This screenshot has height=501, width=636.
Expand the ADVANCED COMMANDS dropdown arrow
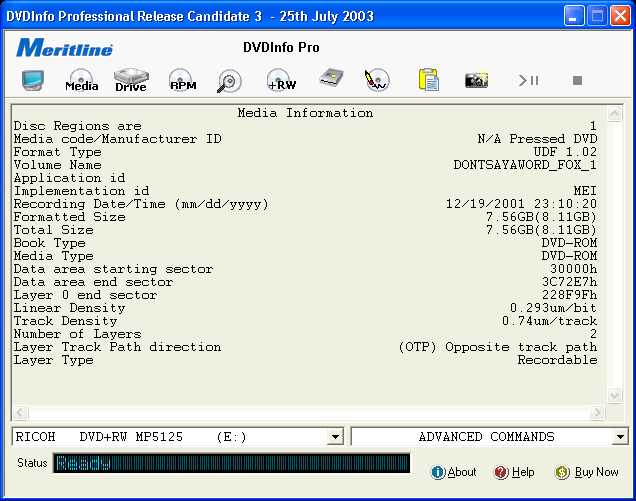click(620, 437)
